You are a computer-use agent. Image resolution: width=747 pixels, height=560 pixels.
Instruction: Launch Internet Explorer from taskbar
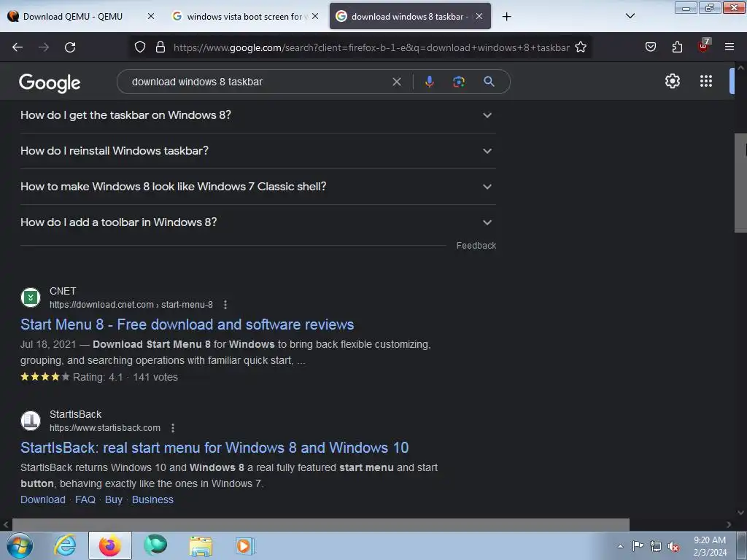coord(65,545)
